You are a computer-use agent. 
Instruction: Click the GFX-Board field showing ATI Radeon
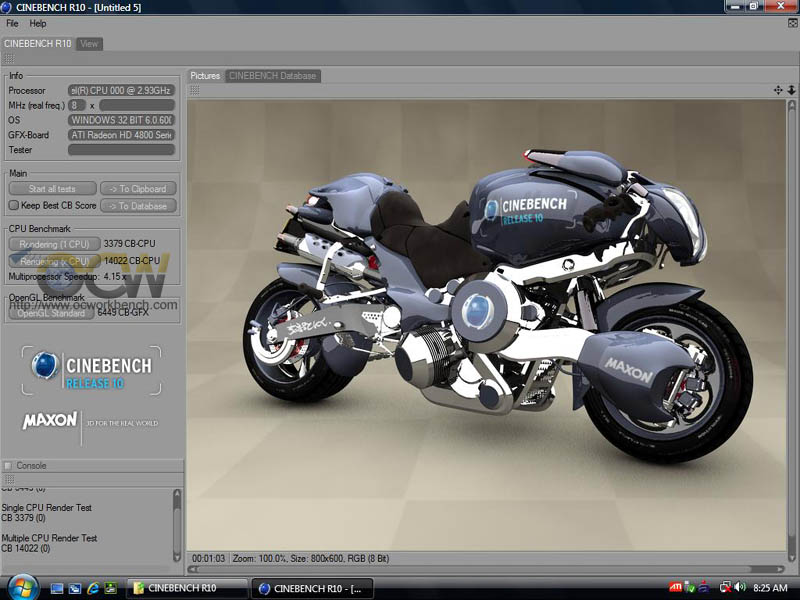pyautogui.click(x=121, y=135)
